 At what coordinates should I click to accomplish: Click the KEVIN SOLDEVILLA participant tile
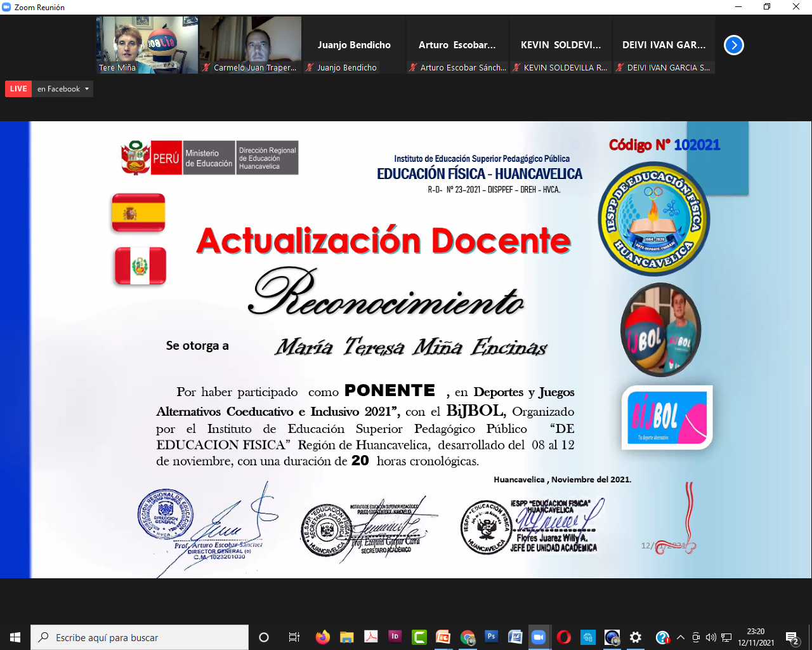click(560, 45)
